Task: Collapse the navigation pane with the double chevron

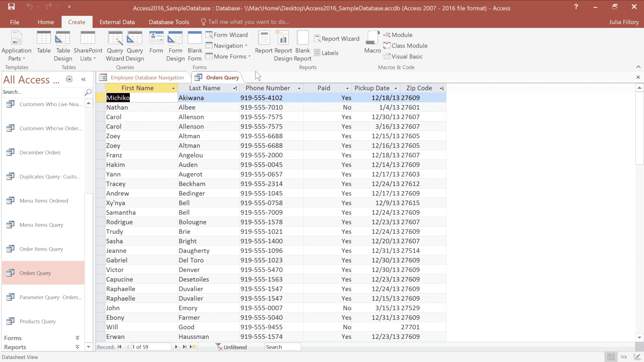Action: 83,79
